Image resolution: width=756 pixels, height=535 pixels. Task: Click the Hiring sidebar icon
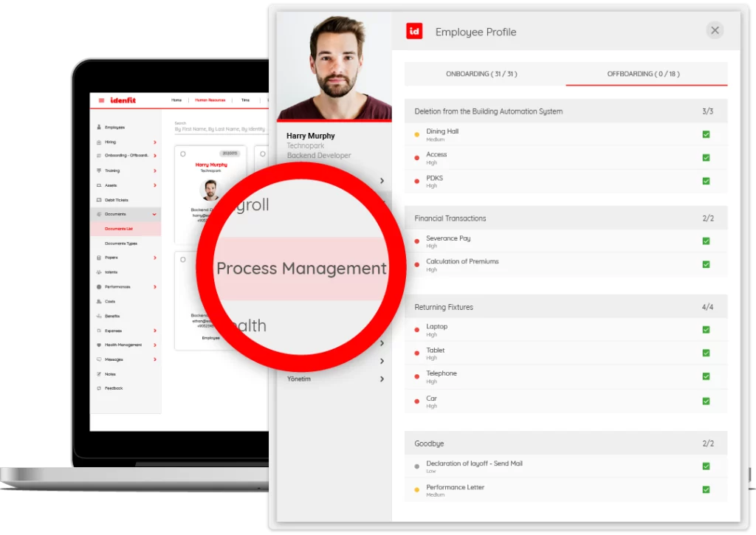99,142
